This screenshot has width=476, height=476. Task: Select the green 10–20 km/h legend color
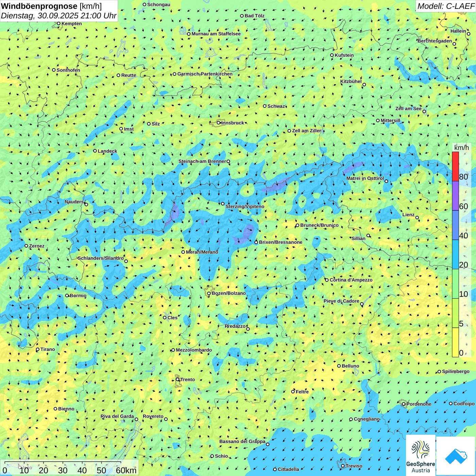455,284
